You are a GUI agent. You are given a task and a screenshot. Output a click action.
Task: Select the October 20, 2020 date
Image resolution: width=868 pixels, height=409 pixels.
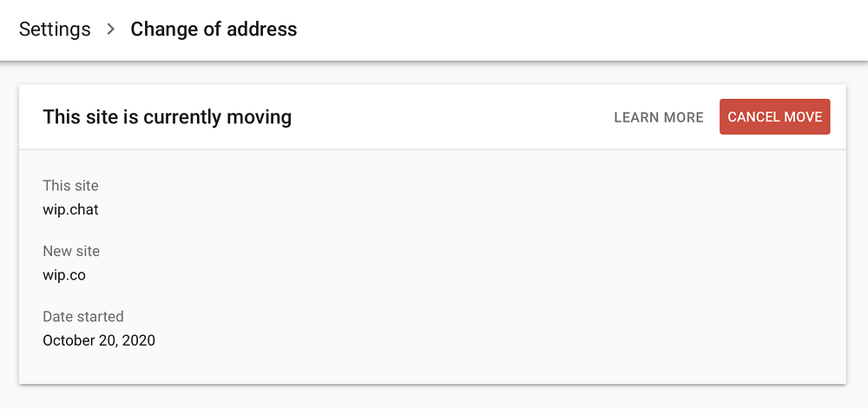point(99,340)
